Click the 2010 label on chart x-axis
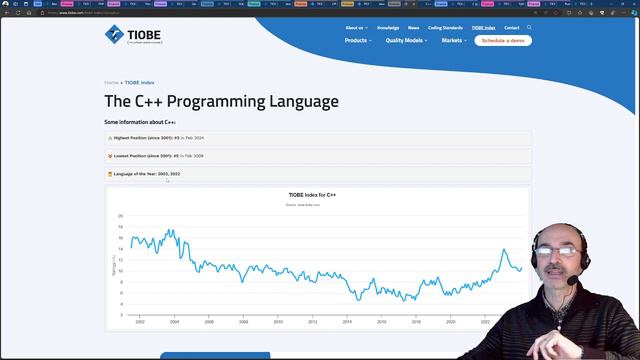Screen dimensions: 640x360 click(278, 322)
